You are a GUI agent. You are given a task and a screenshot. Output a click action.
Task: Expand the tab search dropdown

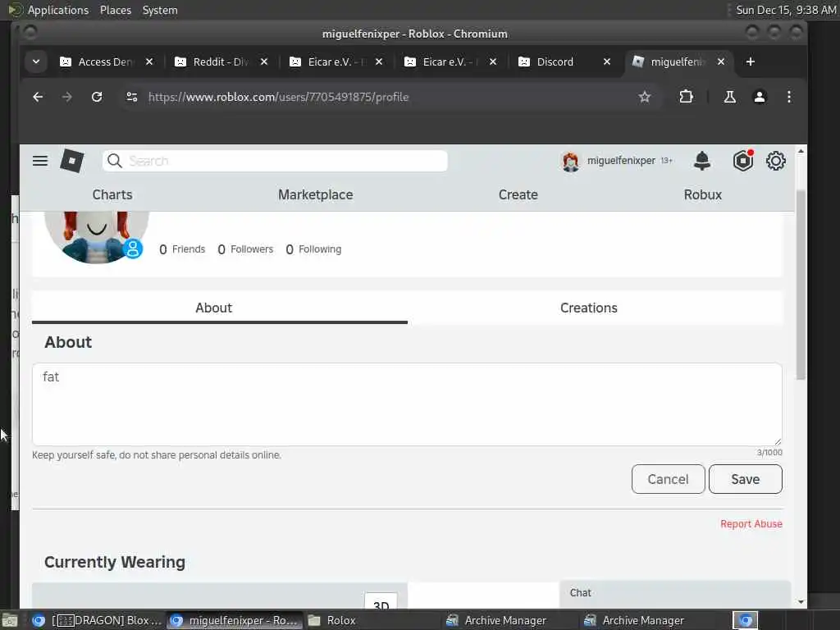click(36, 62)
